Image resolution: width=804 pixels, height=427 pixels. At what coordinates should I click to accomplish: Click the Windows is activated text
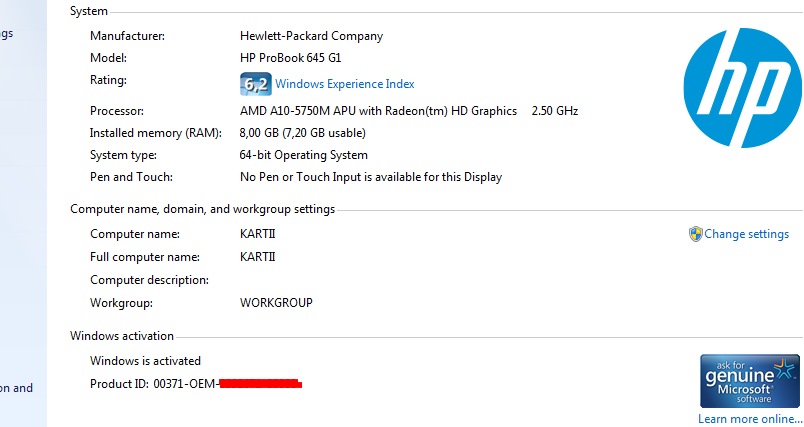click(x=145, y=361)
